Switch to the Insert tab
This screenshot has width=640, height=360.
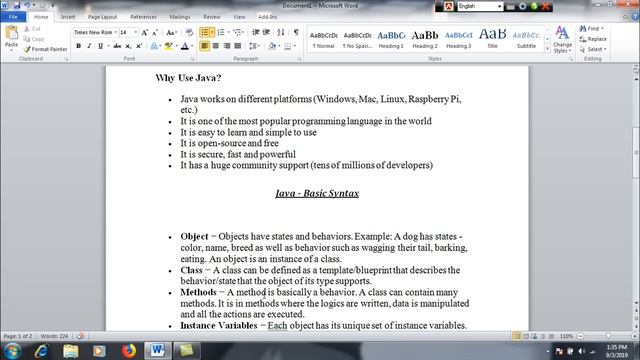click(68, 17)
